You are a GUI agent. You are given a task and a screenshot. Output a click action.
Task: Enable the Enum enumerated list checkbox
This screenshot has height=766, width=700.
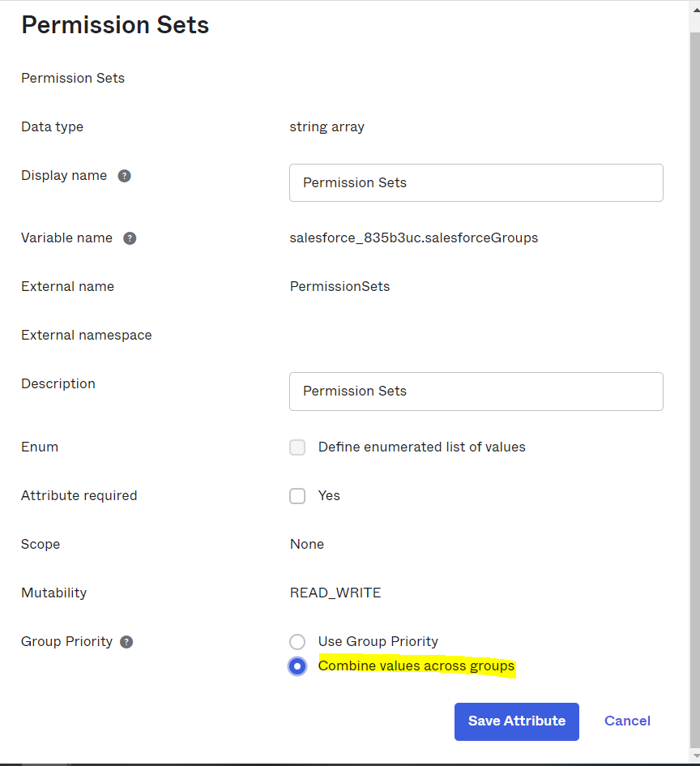297,447
